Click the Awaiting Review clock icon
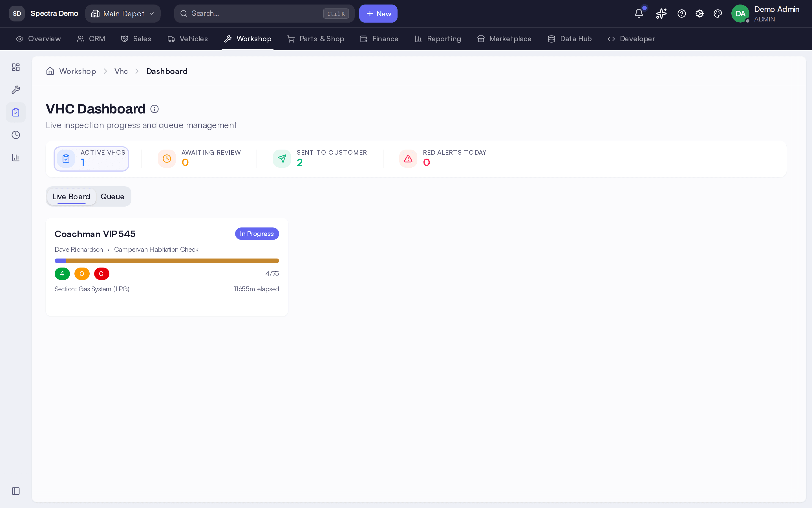Viewport: 812px width, 508px height. coord(167,159)
